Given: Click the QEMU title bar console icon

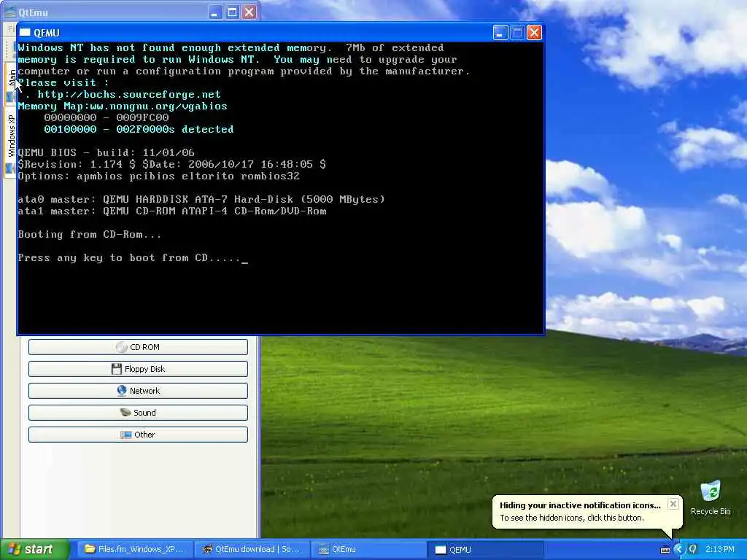Looking at the screenshot, I should 25,32.
